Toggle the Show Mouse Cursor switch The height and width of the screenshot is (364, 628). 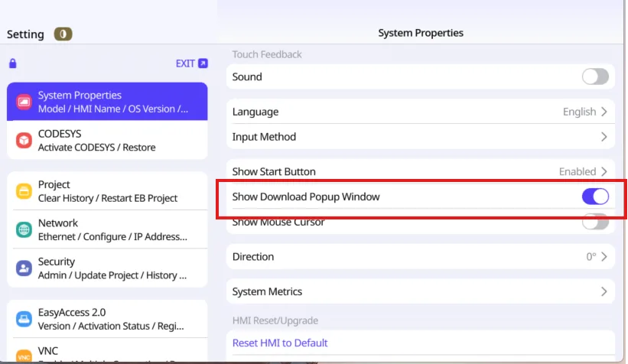click(x=595, y=222)
